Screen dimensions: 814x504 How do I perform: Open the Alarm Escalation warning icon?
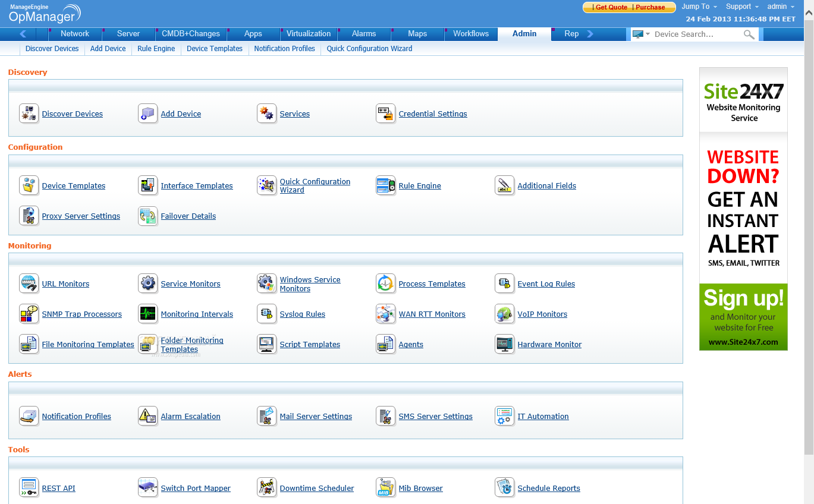(147, 416)
